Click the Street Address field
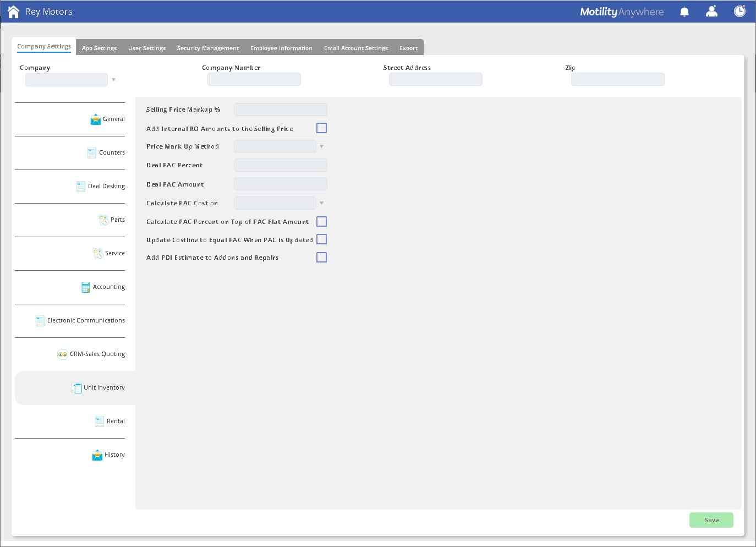This screenshot has width=756, height=547. click(x=436, y=79)
